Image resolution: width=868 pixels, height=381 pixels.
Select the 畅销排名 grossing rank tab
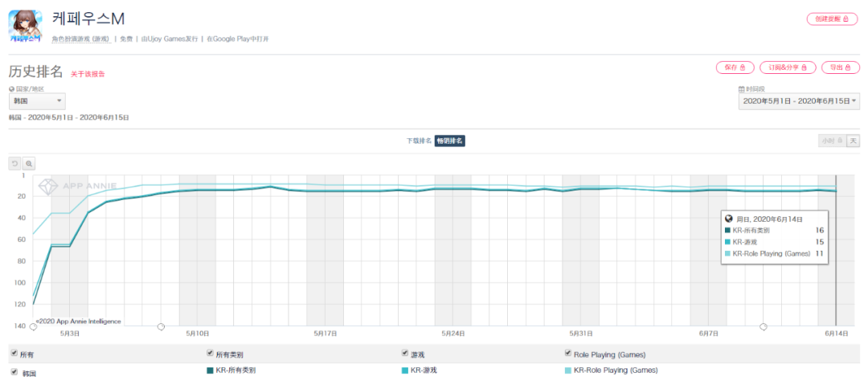(450, 141)
